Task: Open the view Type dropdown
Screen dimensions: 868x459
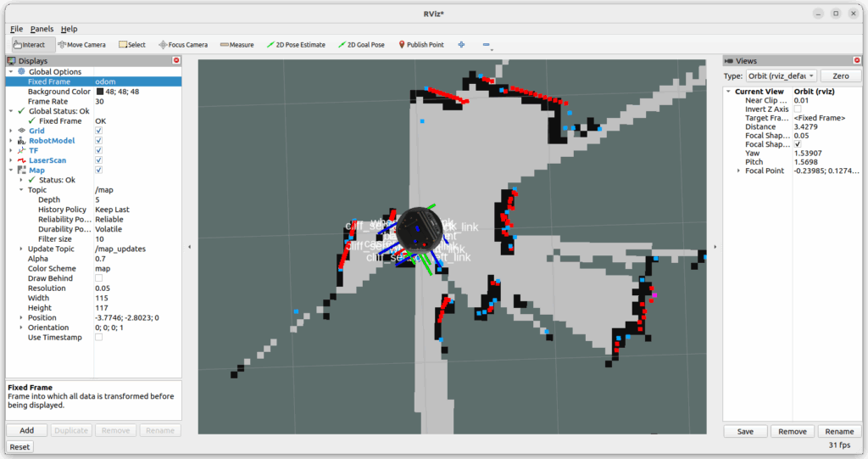Action: pos(782,76)
